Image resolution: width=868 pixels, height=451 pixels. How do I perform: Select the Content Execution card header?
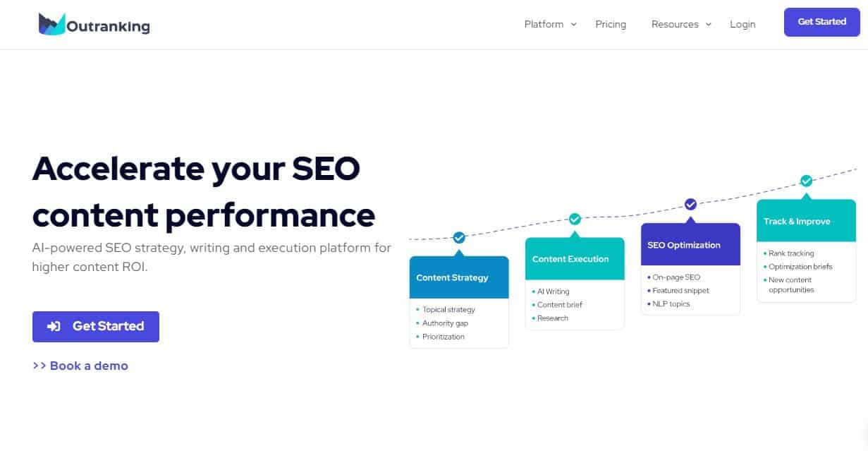point(575,259)
